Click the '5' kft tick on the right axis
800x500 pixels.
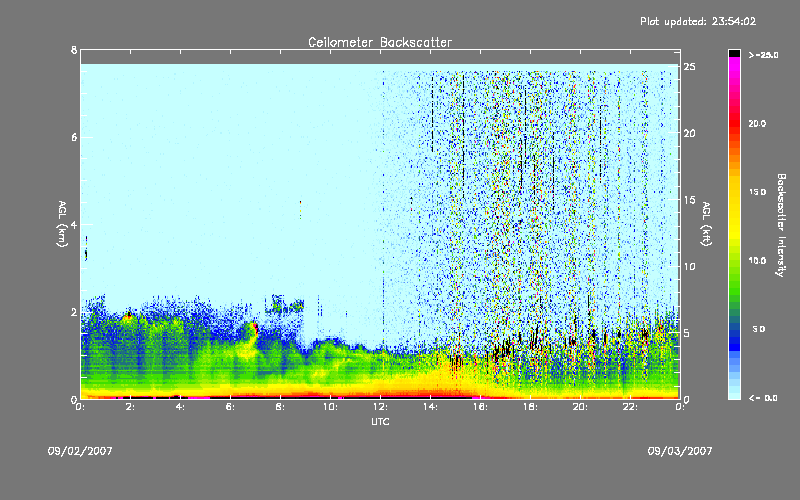(x=687, y=333)
